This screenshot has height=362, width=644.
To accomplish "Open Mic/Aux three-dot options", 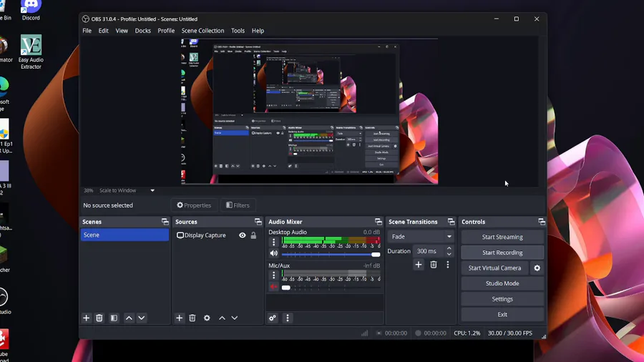I will [274, 275].
